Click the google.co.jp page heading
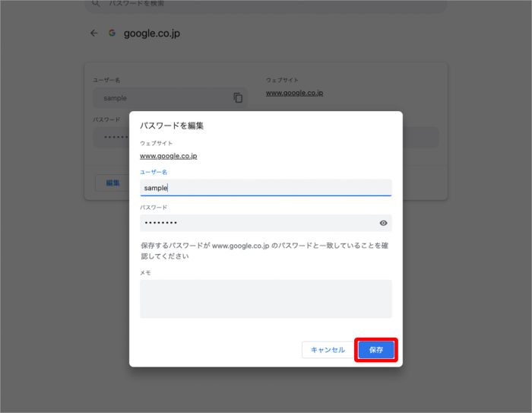This screenshot has height=413, width=532. 152,33
